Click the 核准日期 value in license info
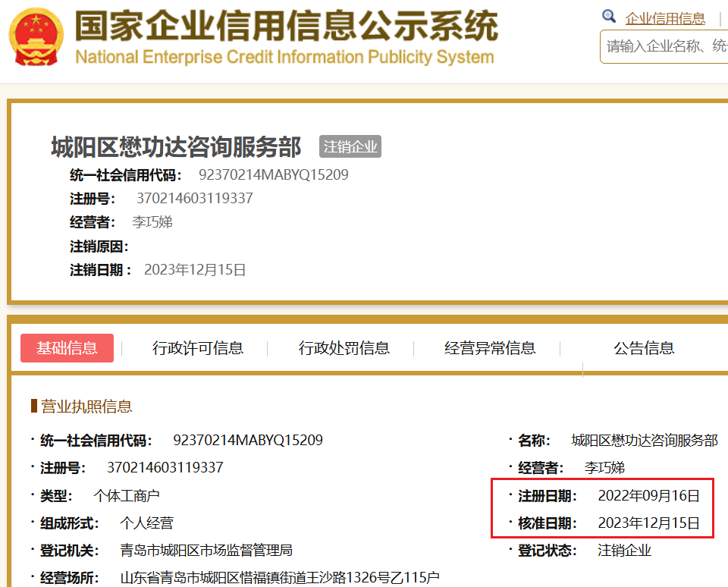 click(x=648, y=523)
